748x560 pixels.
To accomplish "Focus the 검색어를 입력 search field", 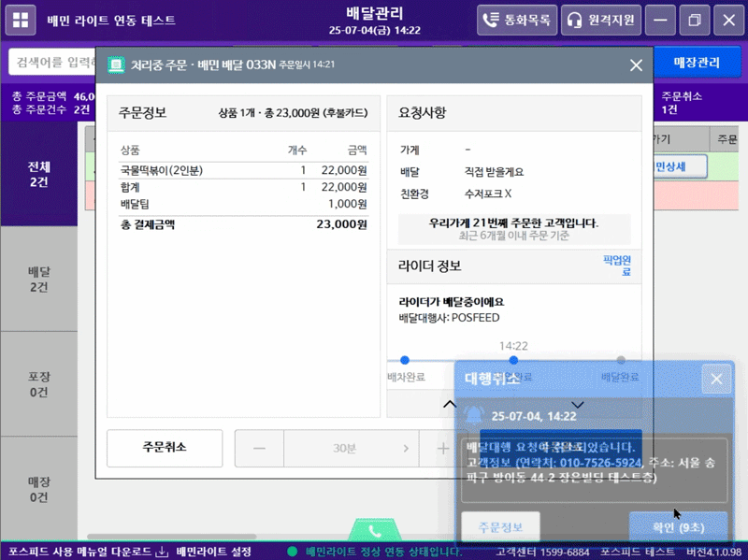I will 52,62.
